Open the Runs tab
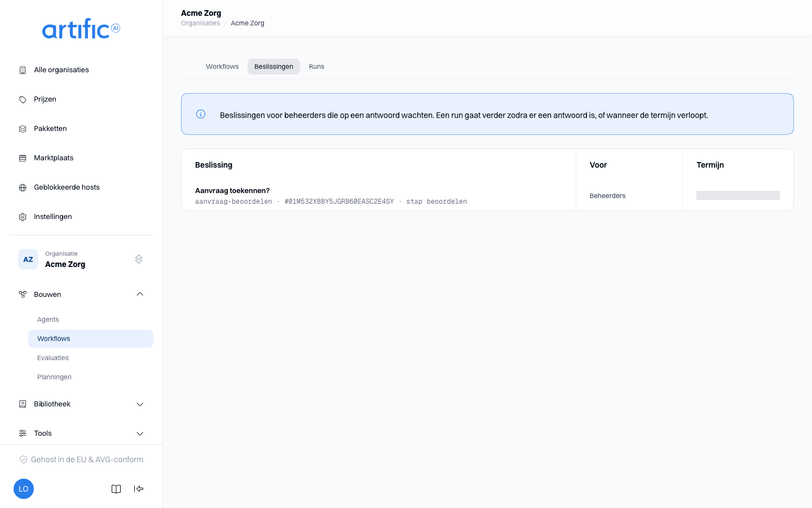This screenshot has width=812, height=508. point(316,67)
